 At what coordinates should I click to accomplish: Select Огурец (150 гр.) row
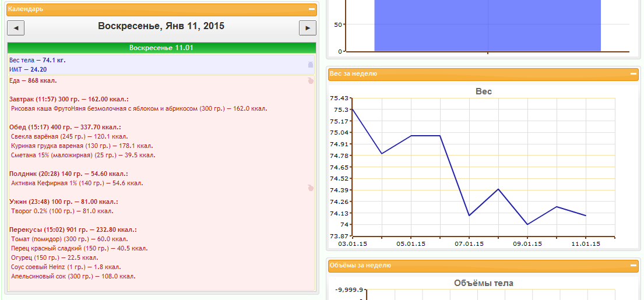click(x=55, y=257)
